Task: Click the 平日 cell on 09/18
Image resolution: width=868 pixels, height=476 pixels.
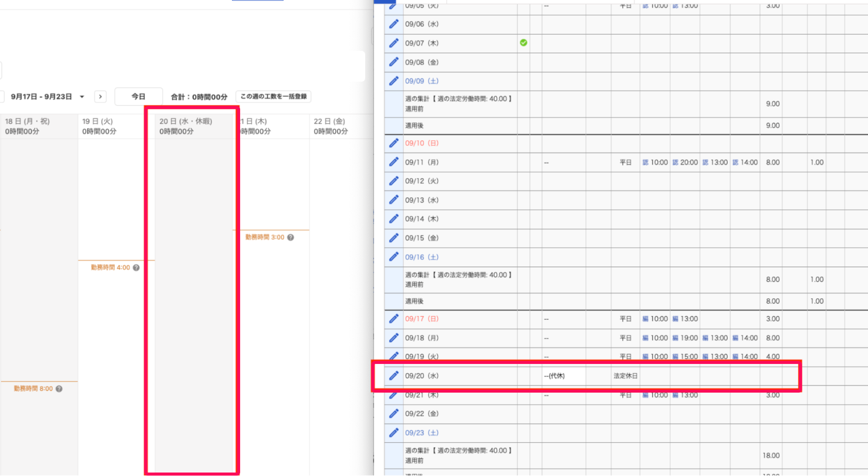Action: click(625, 338)
